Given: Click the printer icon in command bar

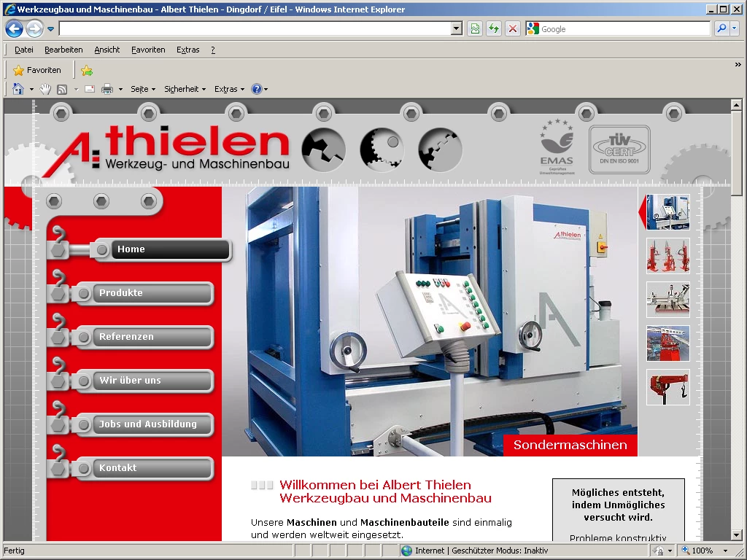Looking at the screenshot, I should [107, 89].
